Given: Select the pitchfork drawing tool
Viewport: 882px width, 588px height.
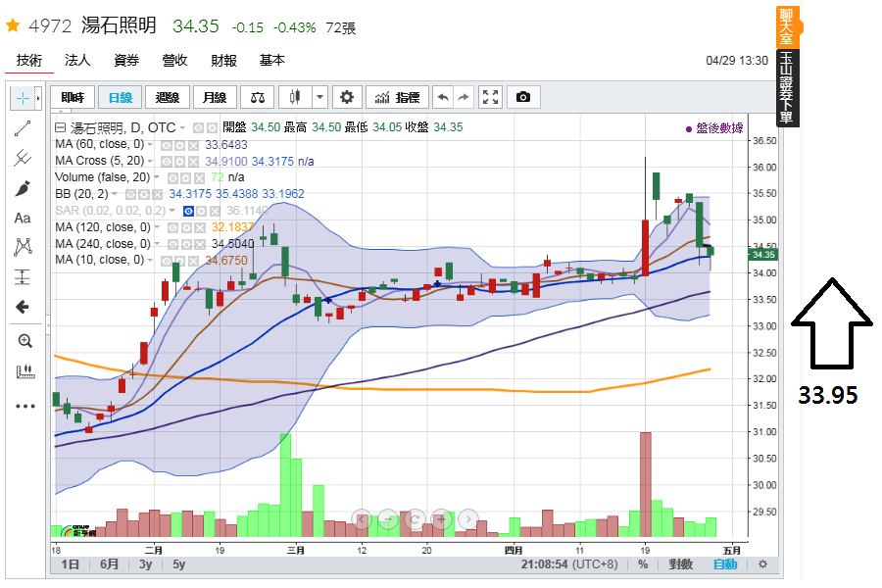Looking at the screenshot, I should click(x=23, y=158).
